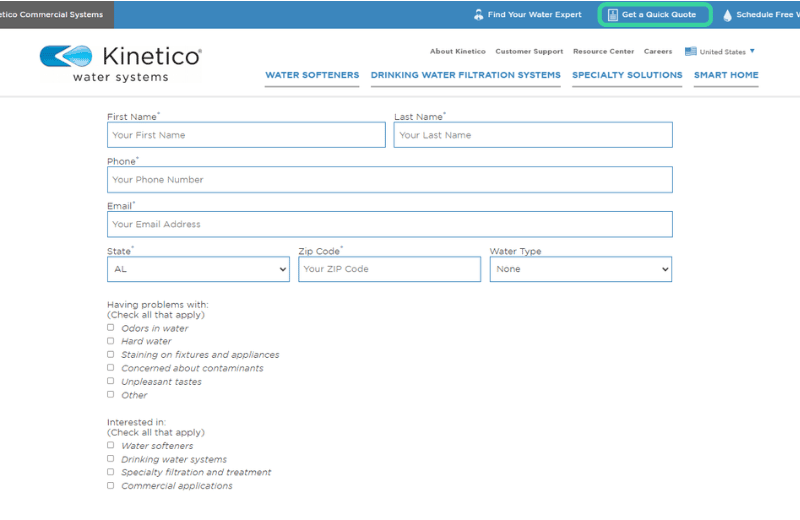Open the Water Type dropdown
Viewport: 800px width, 520px height.
581,269
